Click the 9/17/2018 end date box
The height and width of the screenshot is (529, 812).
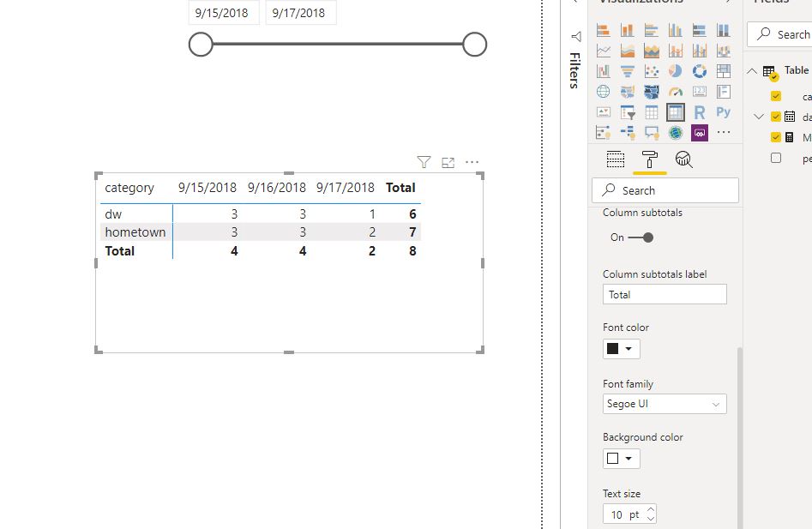click(x=301, y=13)
